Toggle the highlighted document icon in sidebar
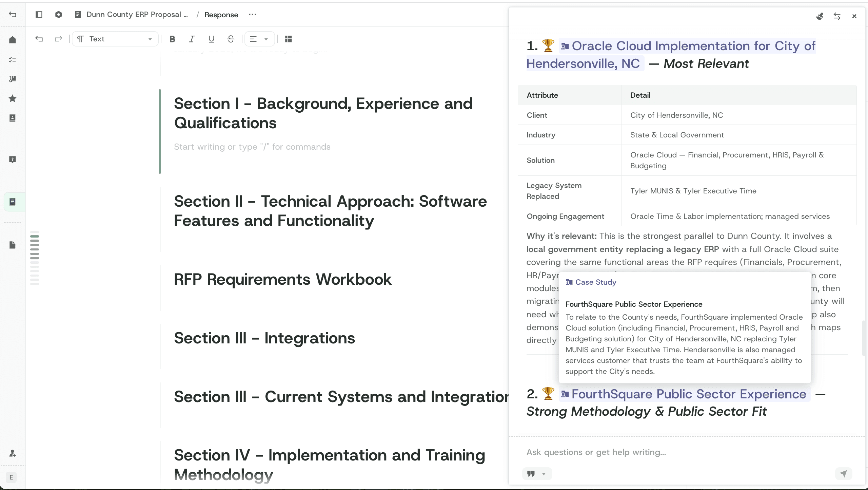The height and width of the screenshot is (490, 868). tap(13, 202)
